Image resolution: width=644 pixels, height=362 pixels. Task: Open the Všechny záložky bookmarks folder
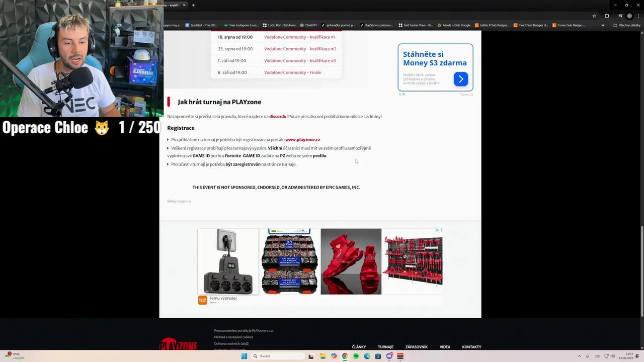point(626,25)
